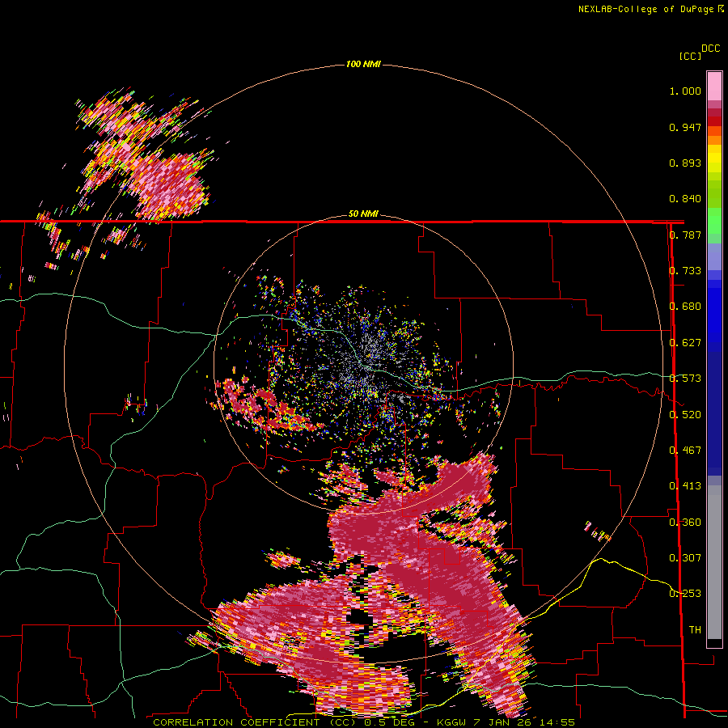
Task: Select the 0.253 scale value
Action: click(x=685, y=594)
